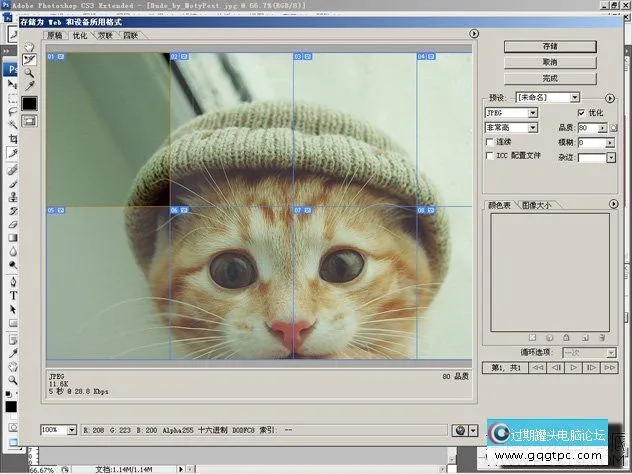632x474 pixels.
Task: Enable the 连续 checkbox
Action: 490,142
